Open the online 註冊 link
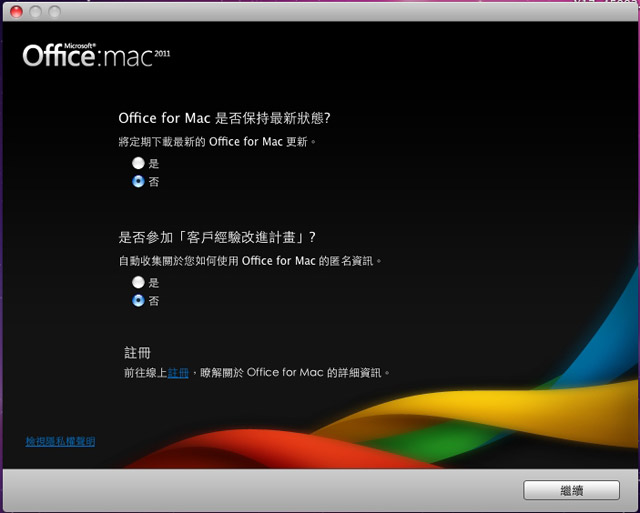Screen dimensions: 640x513 pyautogui.click(x=178, y=373)
